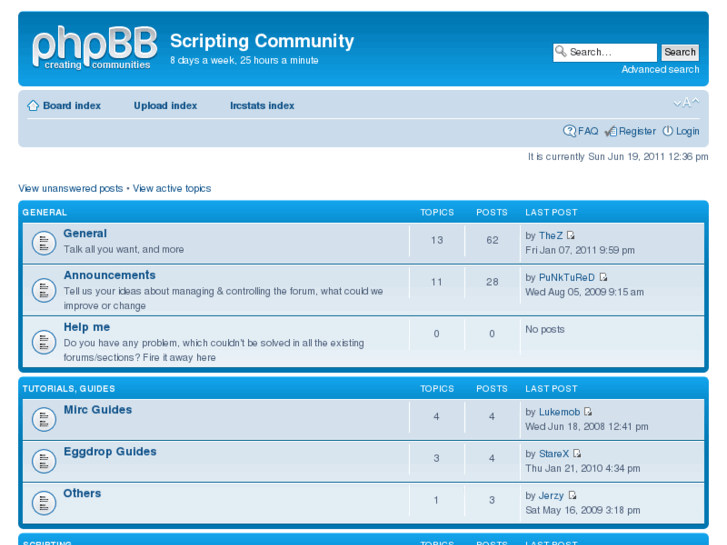
Task: Click "Talk all you want, and more" description
Action: (x=124, y=249)
